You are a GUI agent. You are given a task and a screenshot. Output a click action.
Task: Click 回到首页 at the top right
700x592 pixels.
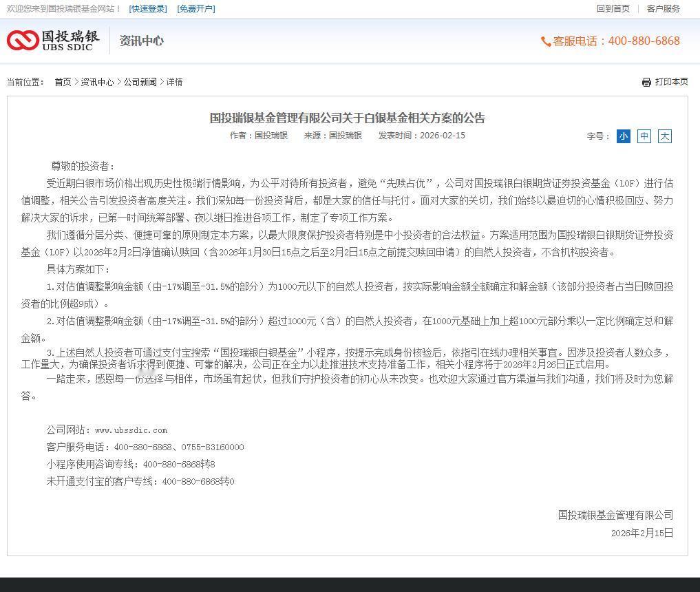pos(613,9)
